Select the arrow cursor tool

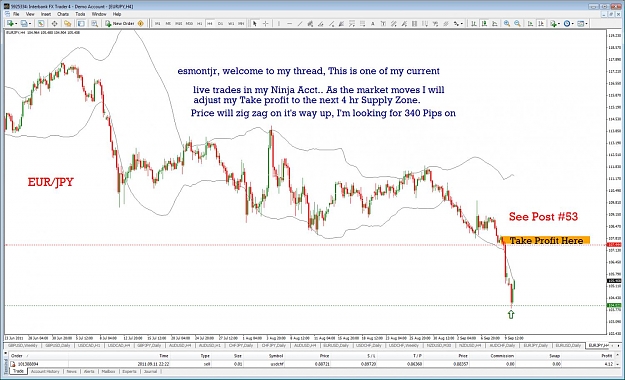pos(255,24)
